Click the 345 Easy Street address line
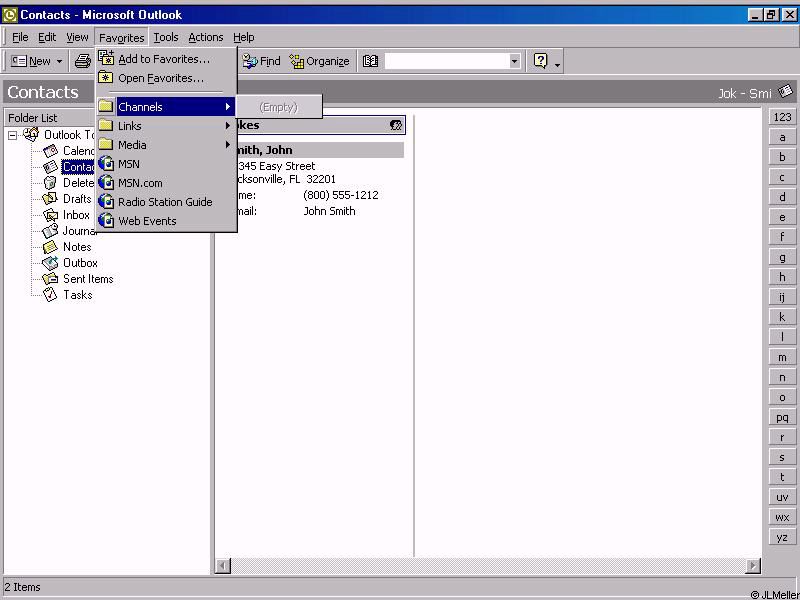Screen dimensions: 800x600 click(x=276, y=166)
